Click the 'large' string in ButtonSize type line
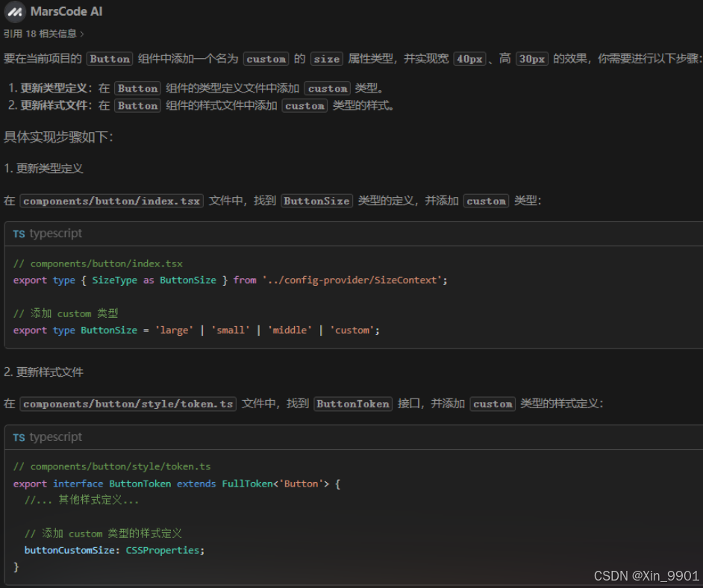 coord(174,331)
